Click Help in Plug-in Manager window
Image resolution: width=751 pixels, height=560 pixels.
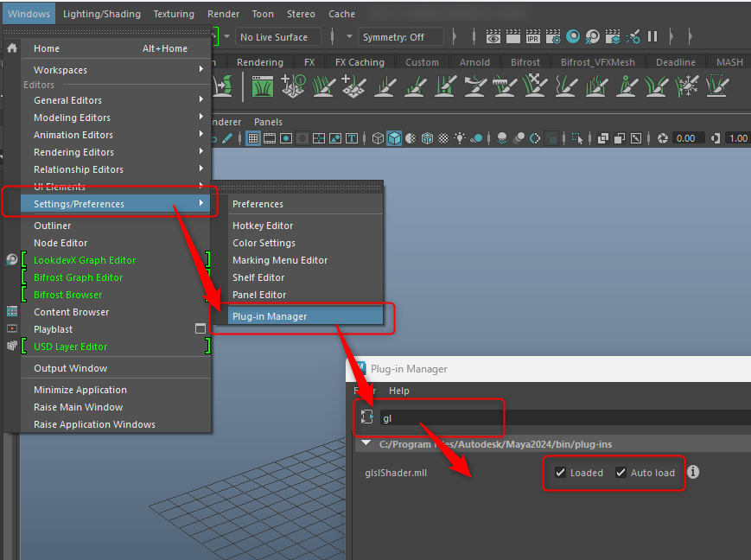(399, 391)
